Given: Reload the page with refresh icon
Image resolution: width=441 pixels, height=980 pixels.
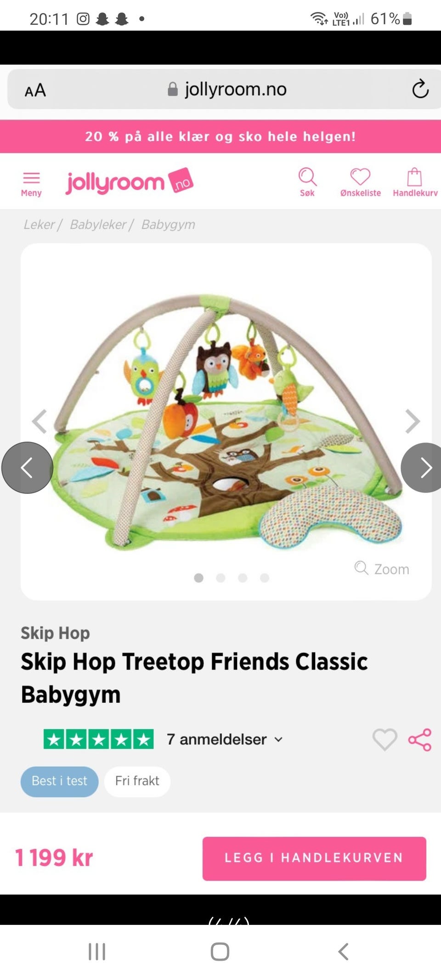Looking at the screenshot, I should [x=420, y=89].
